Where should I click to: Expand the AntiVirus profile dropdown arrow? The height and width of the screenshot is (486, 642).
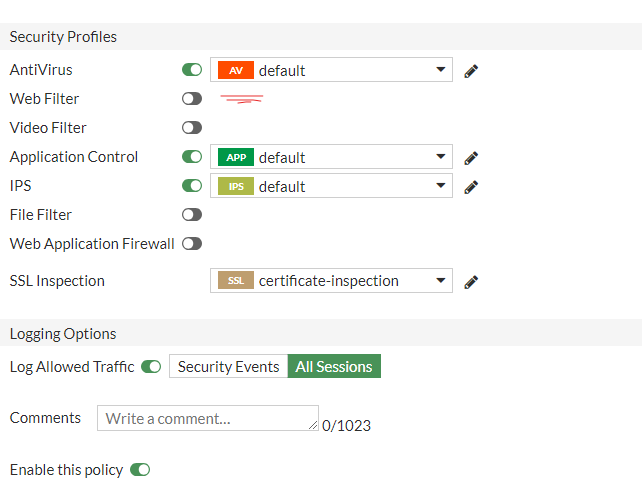click(x=441, y=71)
